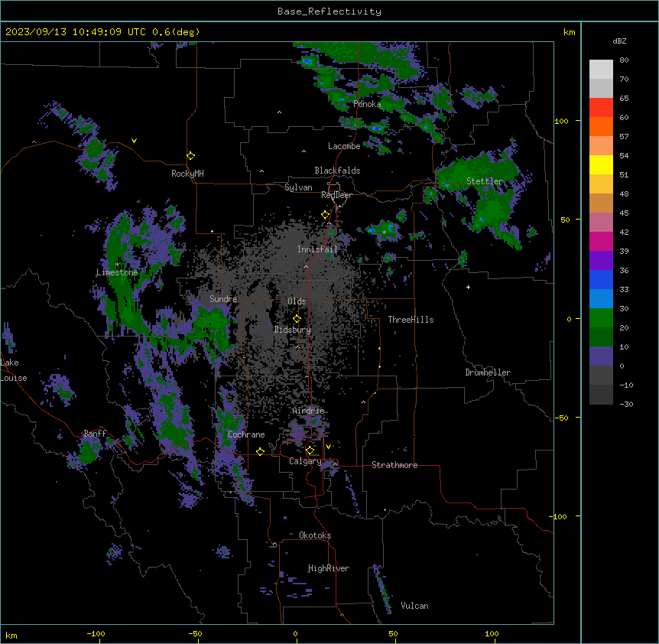Select the white 70-80 dBZ legend band
This screenshot has height=644, width=659.
601,69
